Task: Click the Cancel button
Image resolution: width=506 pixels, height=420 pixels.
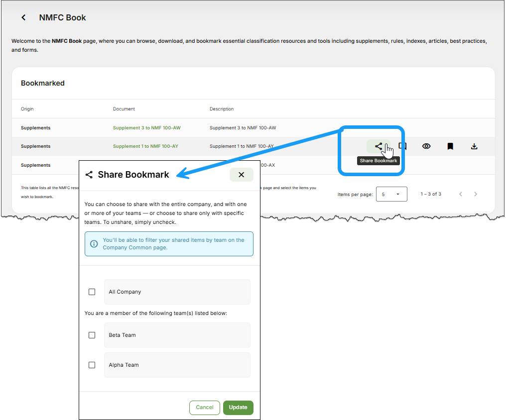Action: coord(204,408)
